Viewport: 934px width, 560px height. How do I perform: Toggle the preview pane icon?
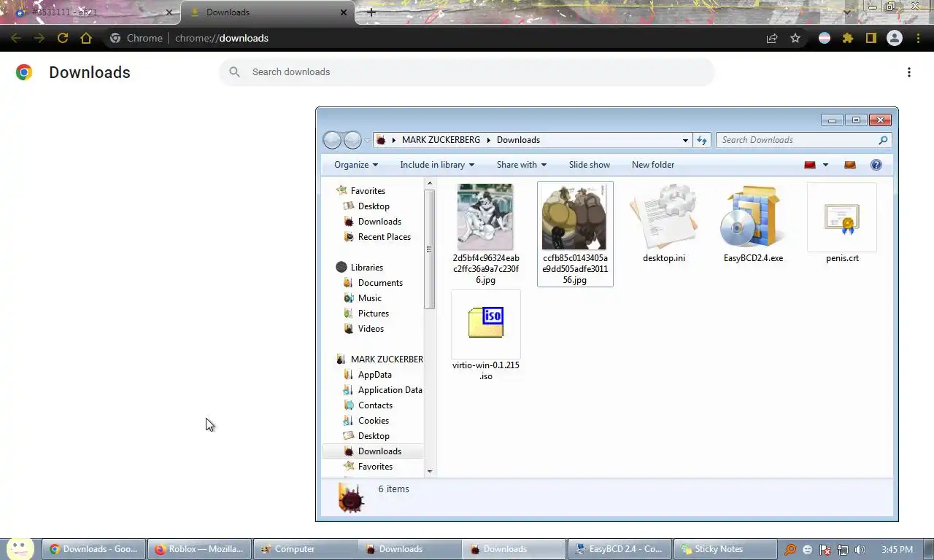tap(850, 165)
